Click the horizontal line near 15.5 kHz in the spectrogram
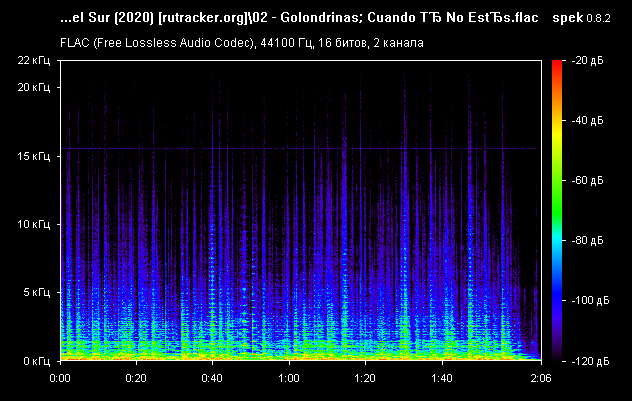 [x=300, y=149]
